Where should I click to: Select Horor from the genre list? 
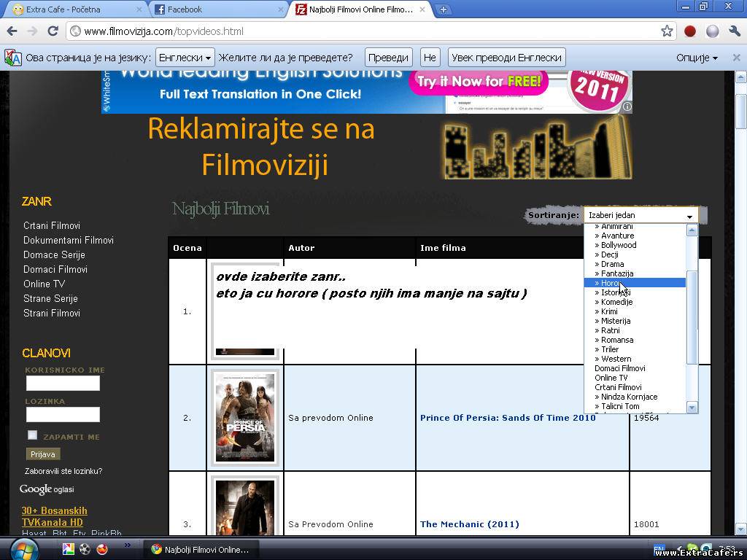(611, 283)
